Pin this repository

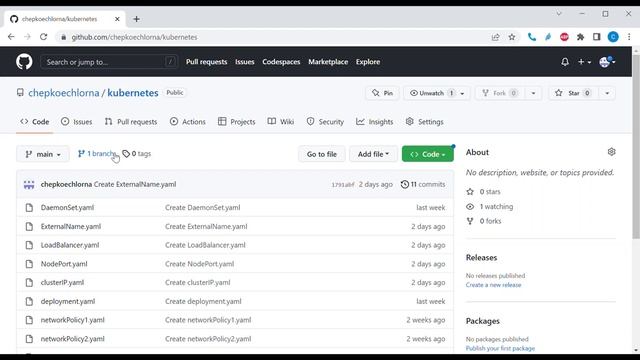pyautogui.click(x=382, y=93)
